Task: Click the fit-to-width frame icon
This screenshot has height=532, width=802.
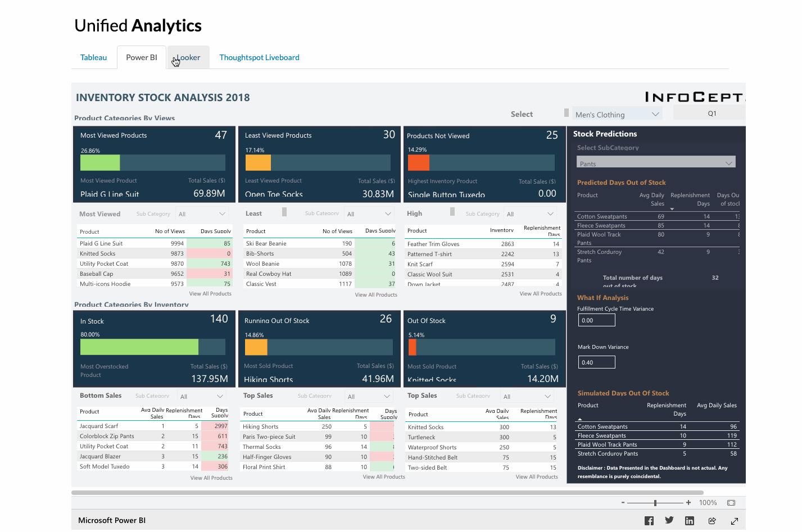Action: pyautogui.click(x=731, y=502)
